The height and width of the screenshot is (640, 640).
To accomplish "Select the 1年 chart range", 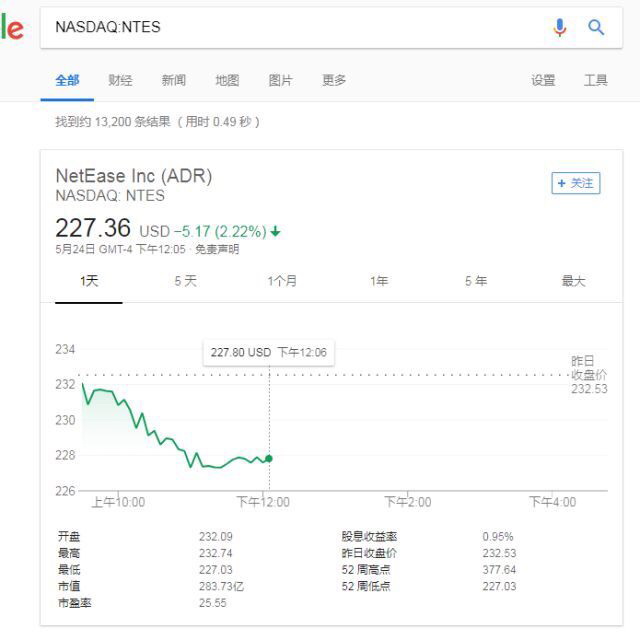I will pos(379,281).
